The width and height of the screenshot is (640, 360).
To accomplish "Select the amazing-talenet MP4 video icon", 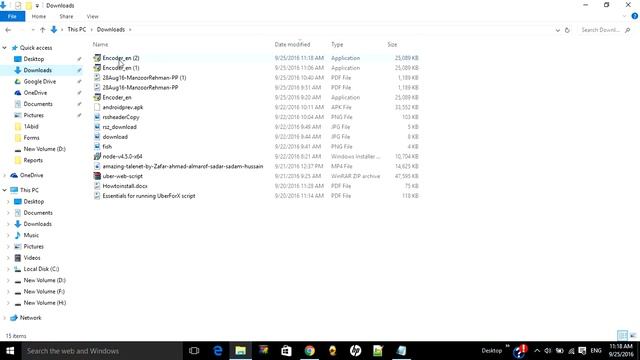I will click(x=97, y=167).
